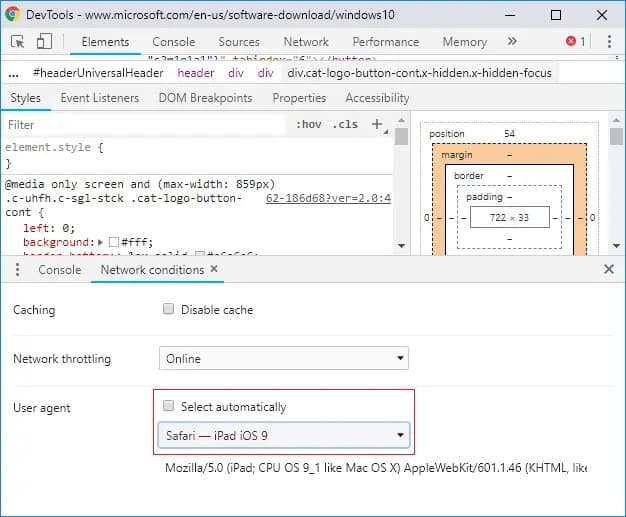Screen dimensions: 626x517
Task: Open the Performance tab
Action: coord(386,42)
